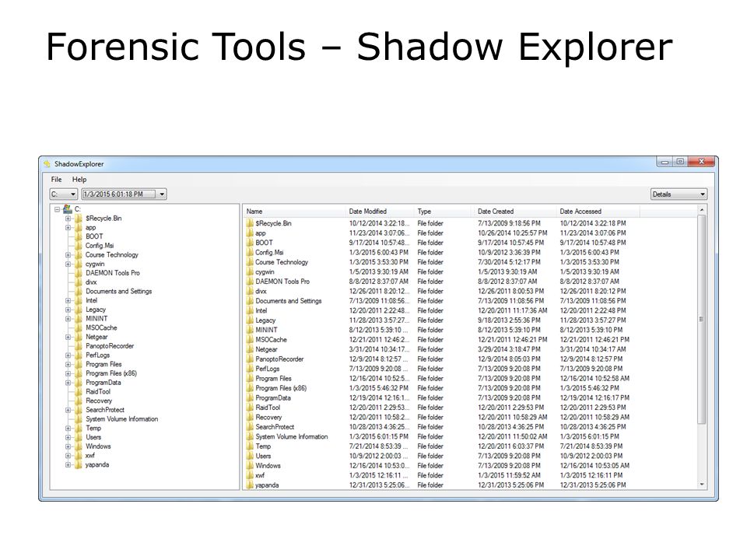Open the Details view mode dropdown
The width and height of the screenshot is (747, 560).
click(679, 194)
